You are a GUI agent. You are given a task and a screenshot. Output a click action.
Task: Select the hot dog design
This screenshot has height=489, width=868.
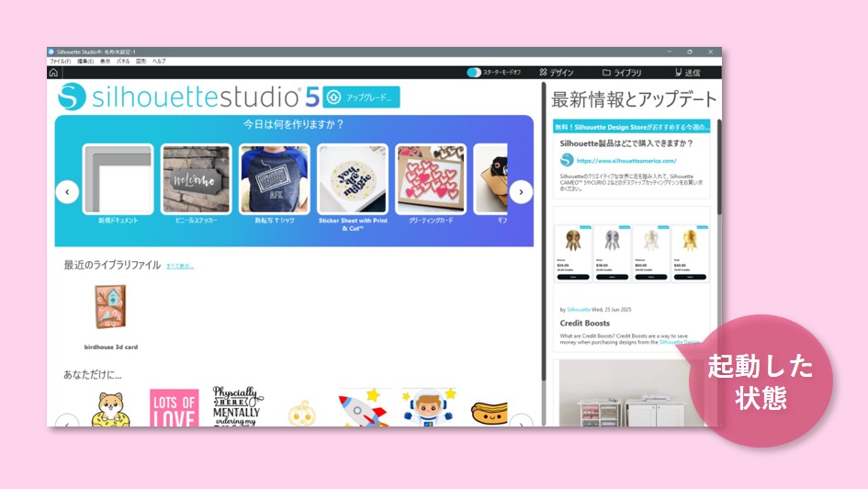(490, 413)
